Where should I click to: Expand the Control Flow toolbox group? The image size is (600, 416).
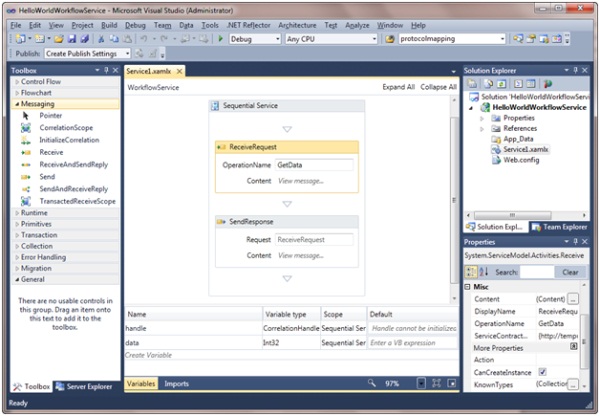(42, 80)
